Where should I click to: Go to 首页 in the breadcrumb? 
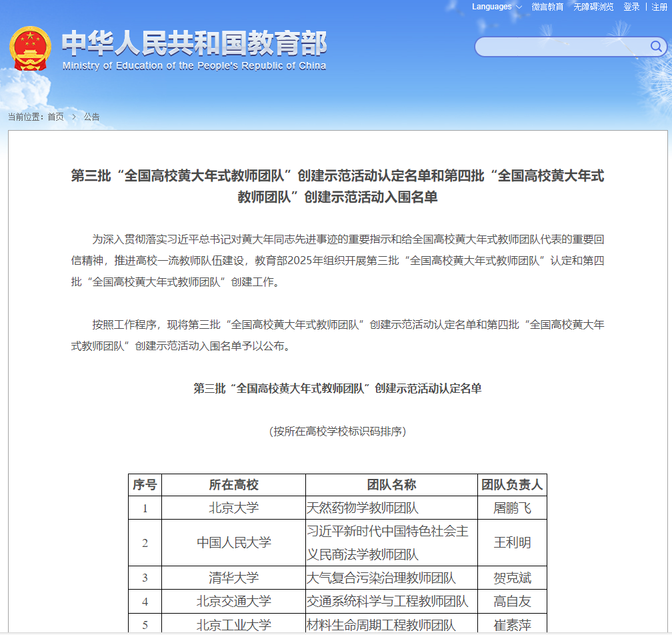56,117
